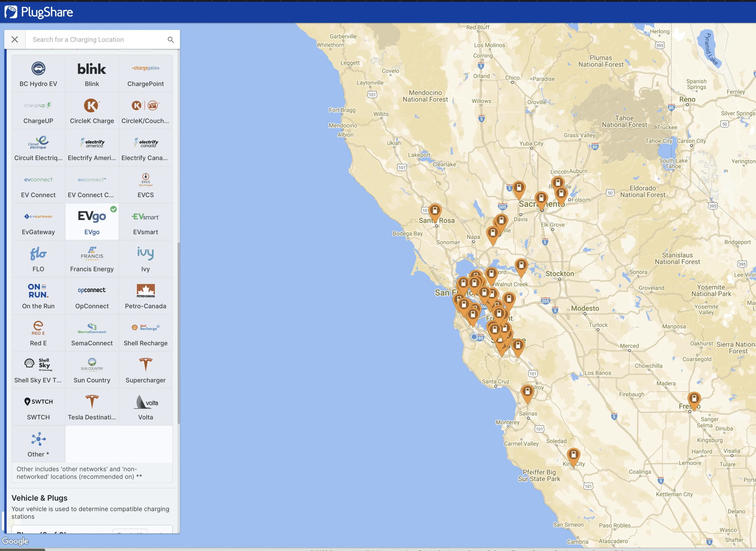Click the Google logo on map
756x551 pixels.
15,541
